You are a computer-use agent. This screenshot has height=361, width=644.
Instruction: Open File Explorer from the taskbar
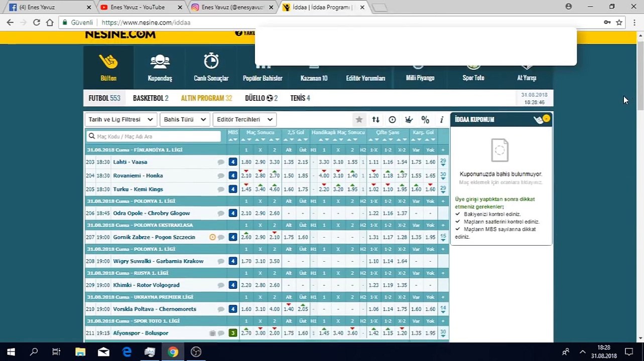tap(80, 352)
